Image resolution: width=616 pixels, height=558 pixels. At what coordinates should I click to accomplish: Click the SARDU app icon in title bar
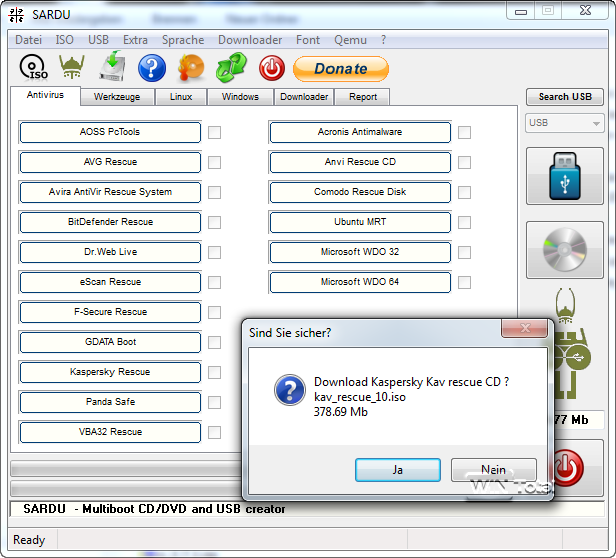[x=16, y=15]
